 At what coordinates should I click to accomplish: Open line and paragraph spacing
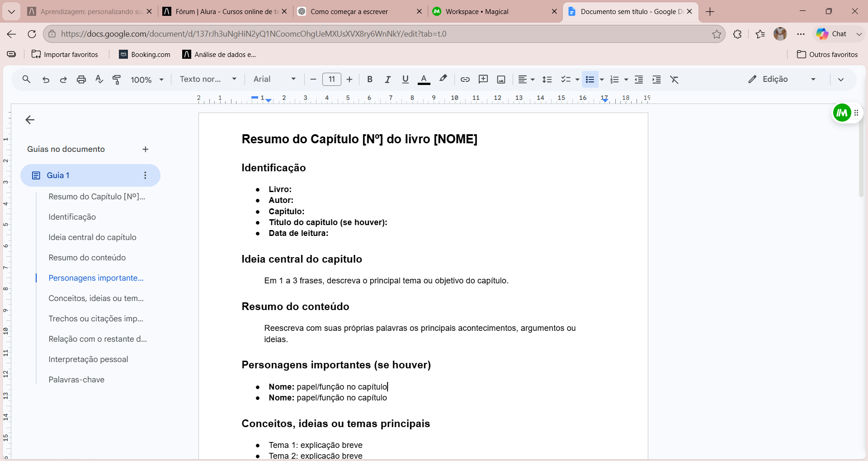547,80
